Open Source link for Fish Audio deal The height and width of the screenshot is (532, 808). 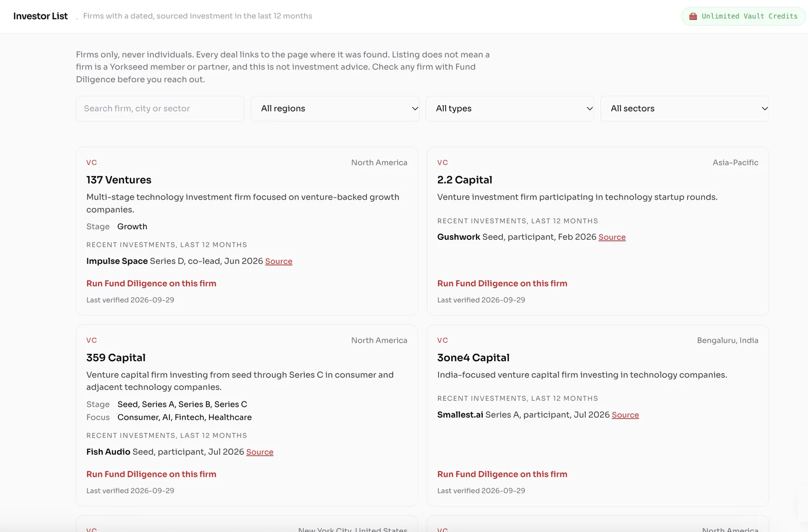point(259,452)
